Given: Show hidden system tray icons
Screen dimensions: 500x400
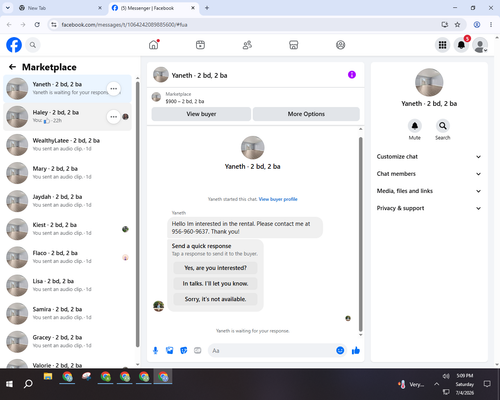Looking at the screenshot, I should pyautogui.click(x=436, y=384).
